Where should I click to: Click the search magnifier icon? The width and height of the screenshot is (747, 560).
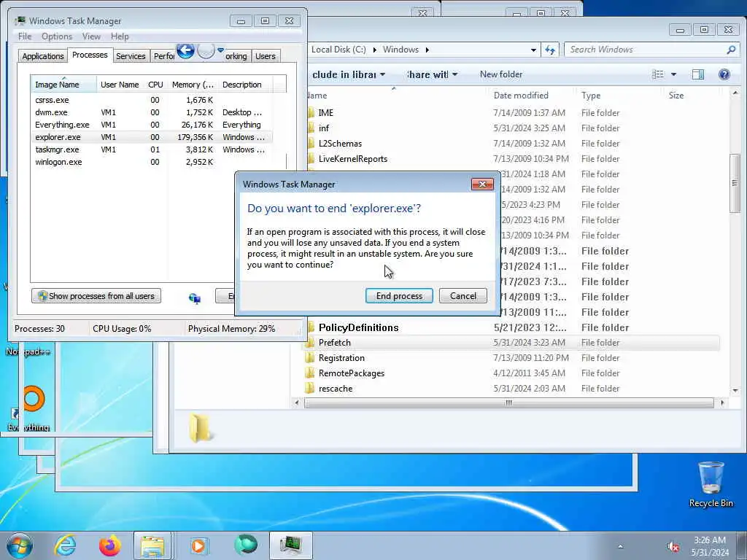[731, 50]
